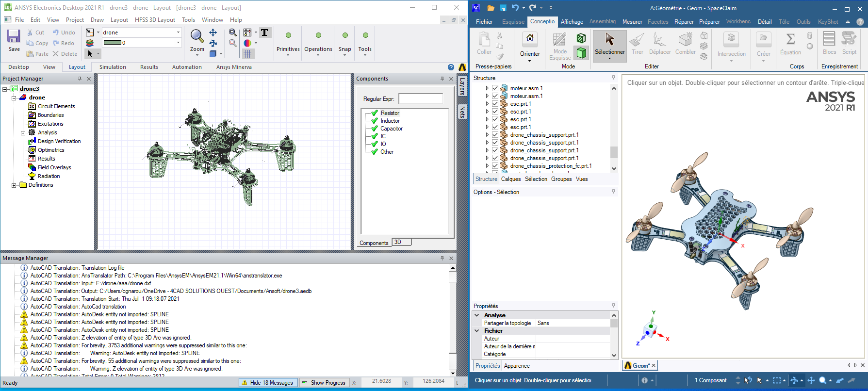This screenshot has width=868, height=391.
Task: Click the red zoom area magnifier icon
Action: [233, 43]
